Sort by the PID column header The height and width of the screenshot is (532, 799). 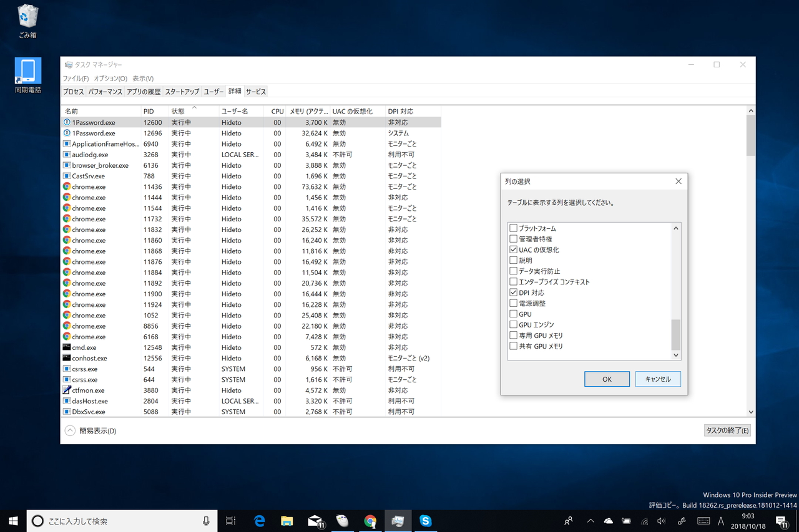click(155, 111)
